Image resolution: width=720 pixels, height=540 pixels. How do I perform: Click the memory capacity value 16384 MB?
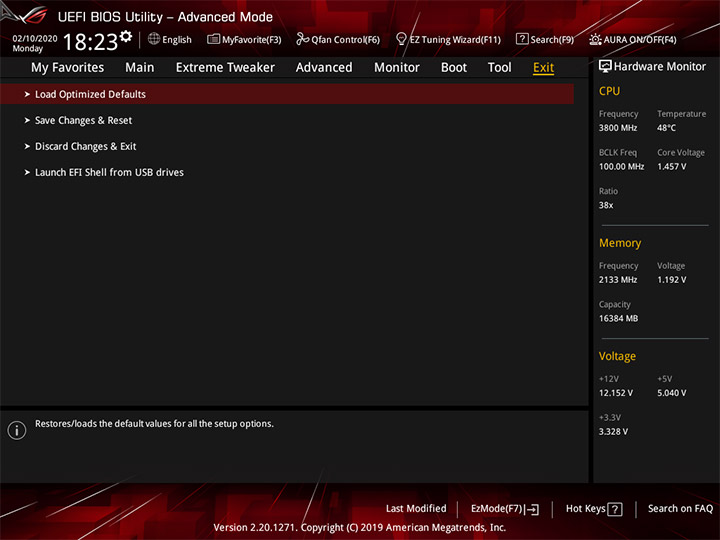click(x=618, y=318)
